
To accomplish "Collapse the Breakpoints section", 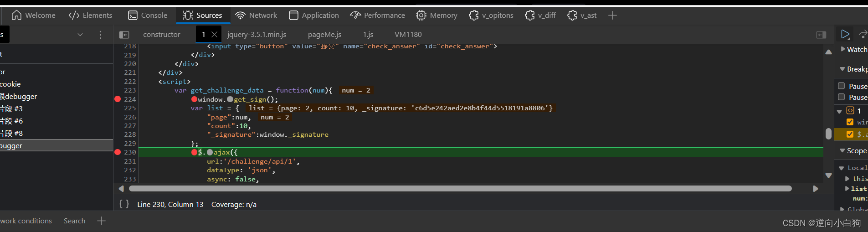I will (x=842, y=69).
